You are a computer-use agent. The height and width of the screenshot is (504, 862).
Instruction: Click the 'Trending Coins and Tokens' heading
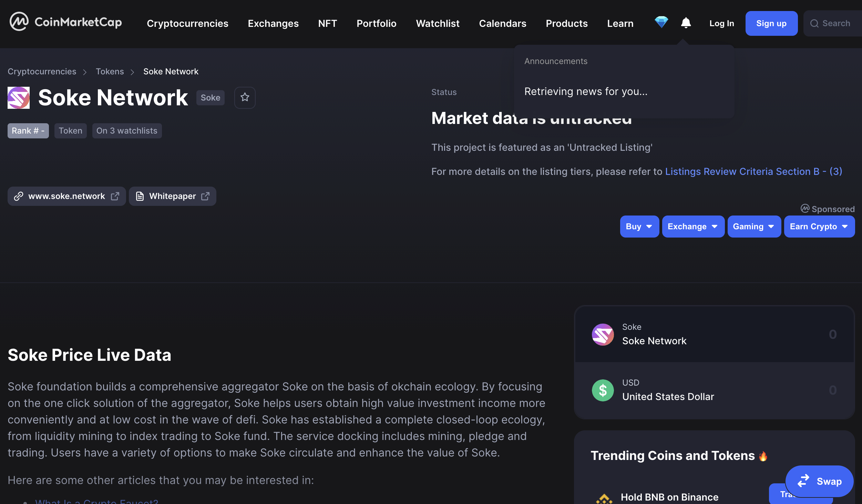click(x=673, y=455)
